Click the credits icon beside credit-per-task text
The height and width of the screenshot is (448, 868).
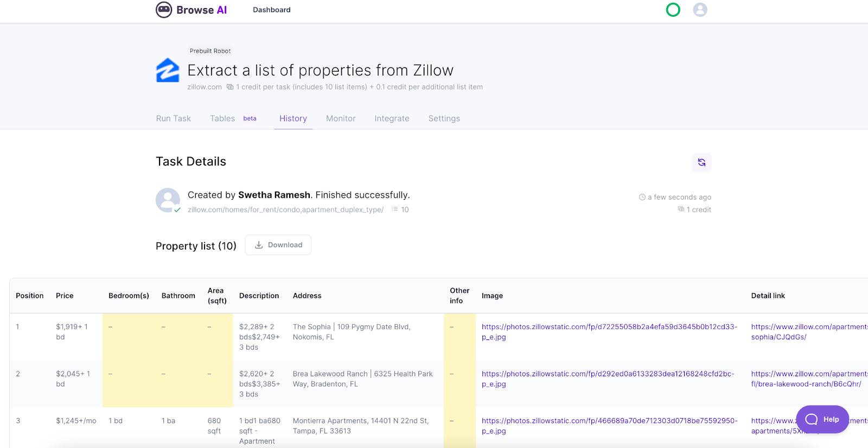click(230, 87)
